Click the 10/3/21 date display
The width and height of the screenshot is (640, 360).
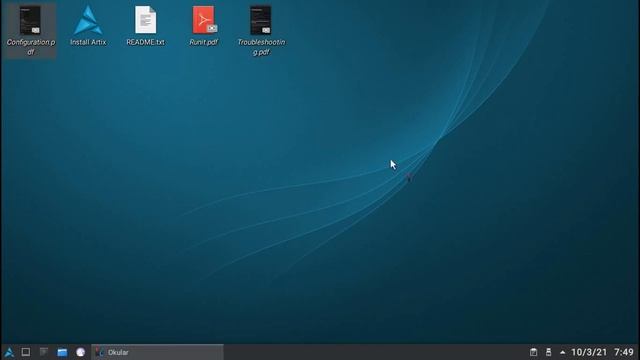[589, 352]
